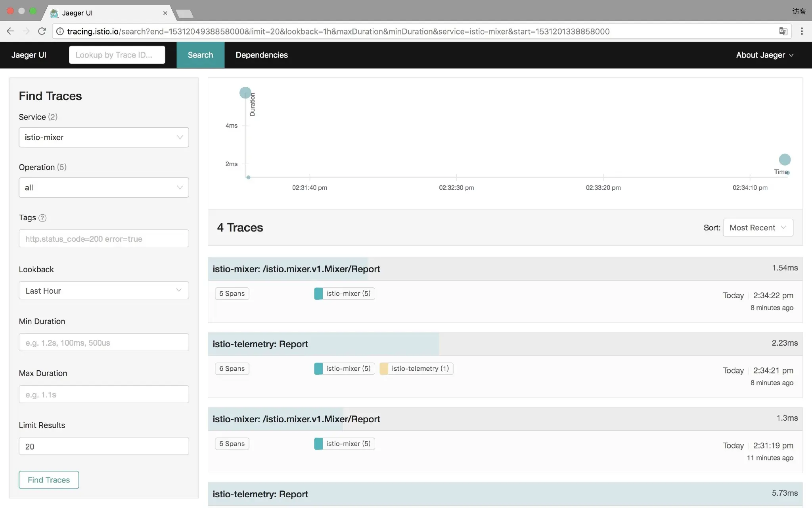Screen dimensions: 812x508
Task: Open the Lookback Last Hour dropdown
Action: [x=103, y=291]
